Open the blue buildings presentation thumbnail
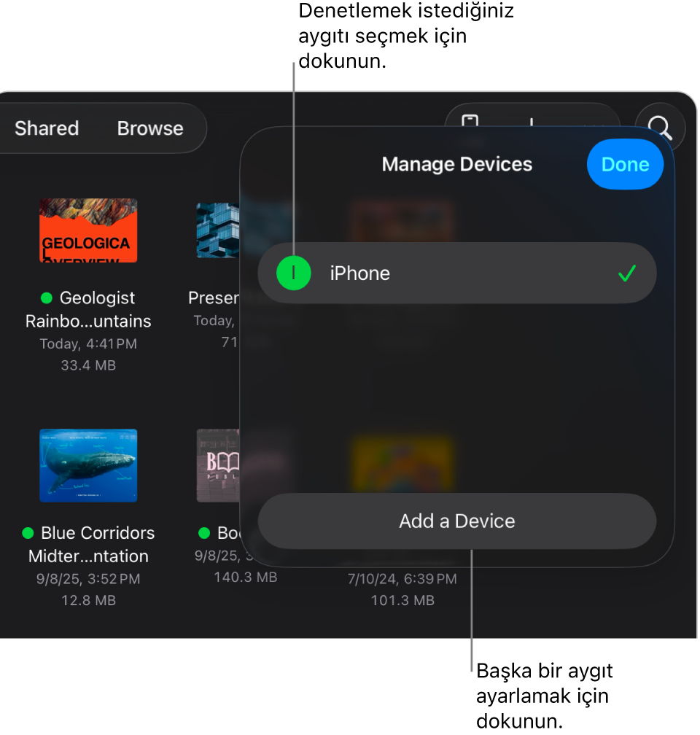700x735 pixels. point(218,230)
